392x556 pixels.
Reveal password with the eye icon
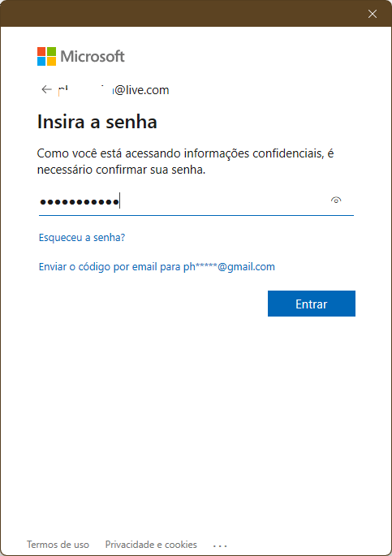point(336,200)
